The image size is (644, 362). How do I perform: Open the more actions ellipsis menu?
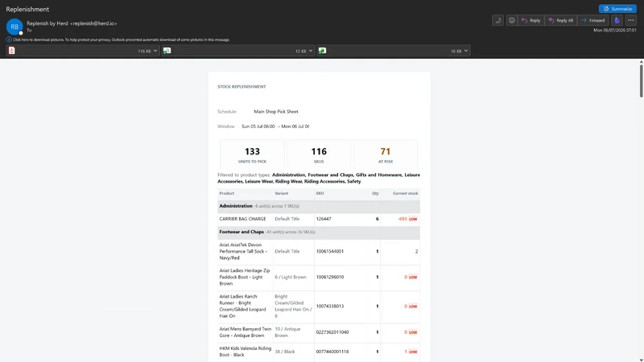click(x=630, y=20)
